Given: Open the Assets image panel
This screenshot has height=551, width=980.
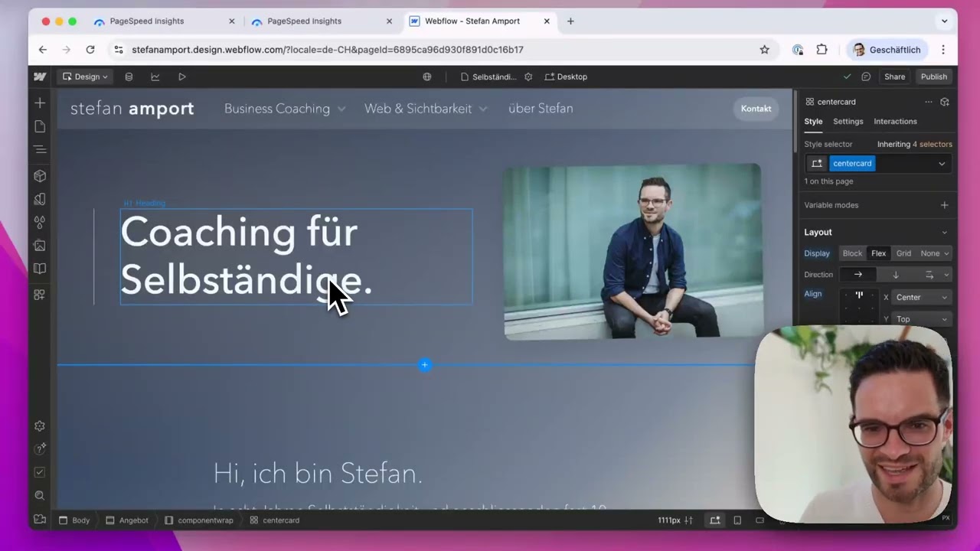Looking at the screenshot, I should 40,246.
